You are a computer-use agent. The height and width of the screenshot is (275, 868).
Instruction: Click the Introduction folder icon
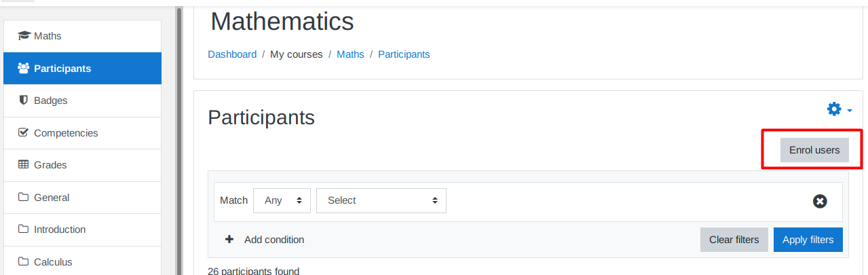pyautogui.click(x=24, y=230)
